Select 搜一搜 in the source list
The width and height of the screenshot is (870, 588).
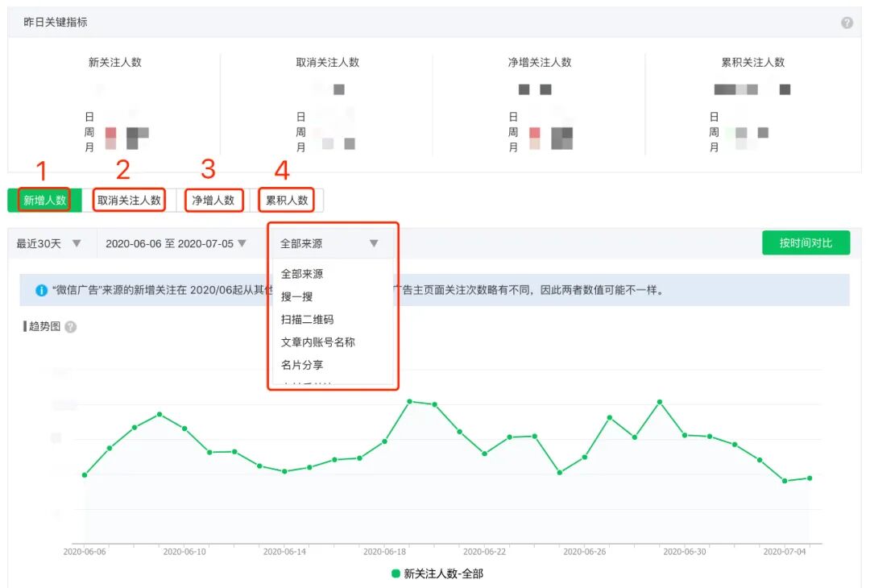pos(296,296)
